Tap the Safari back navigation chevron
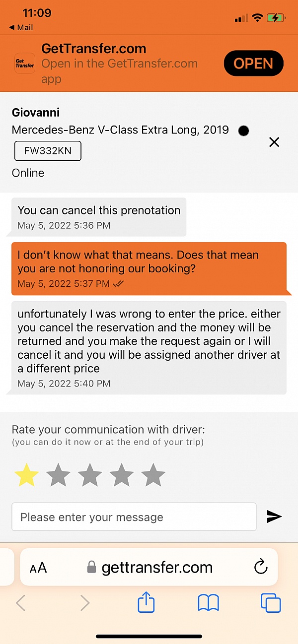This screenshot has height=644, width=298. [x=20, y=602]
